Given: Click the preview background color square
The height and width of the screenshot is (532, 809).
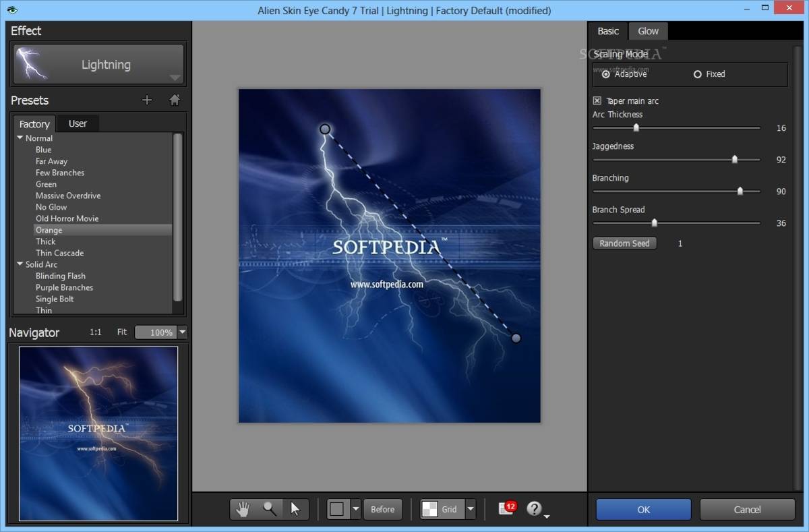Looking at the screenshot, I should coord(338,509).
